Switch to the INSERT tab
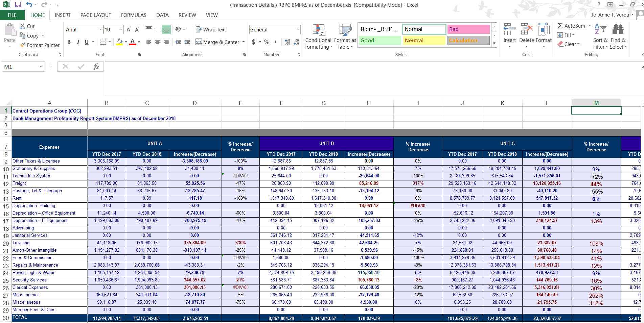 [x=63, y=15]
